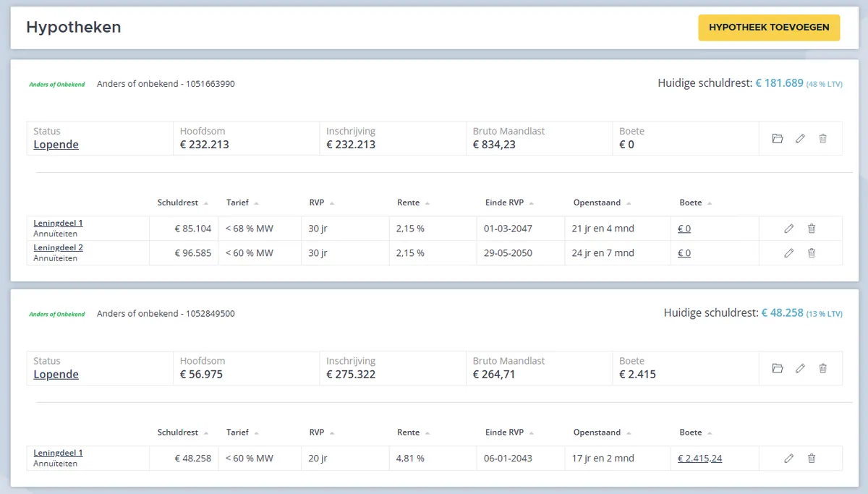Edit the € 48.258 Leningdeel 1 row
This screenshot has height=494, width=868.
(789, 458)
